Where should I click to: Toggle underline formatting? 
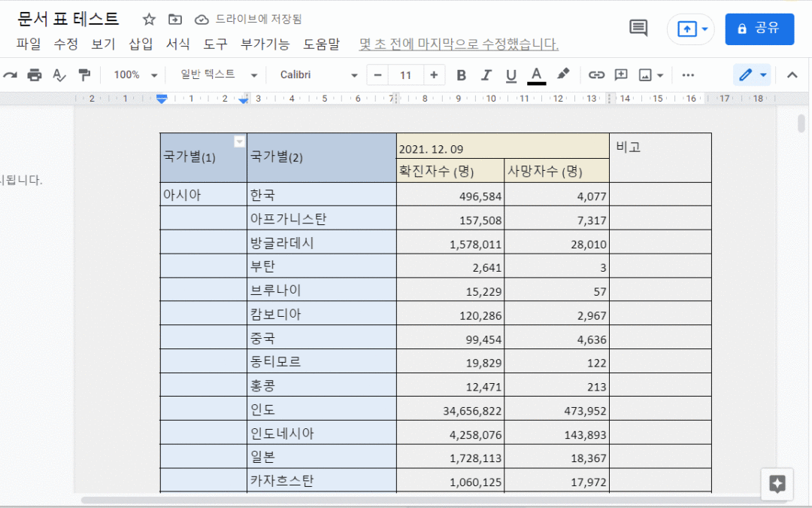511,76
